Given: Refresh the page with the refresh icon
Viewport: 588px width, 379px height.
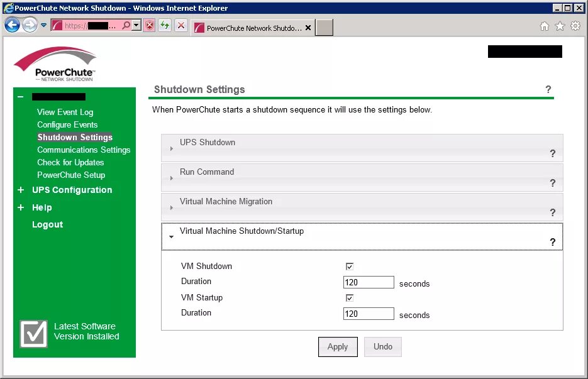Looking at the screenshot, I should point(165,26).
